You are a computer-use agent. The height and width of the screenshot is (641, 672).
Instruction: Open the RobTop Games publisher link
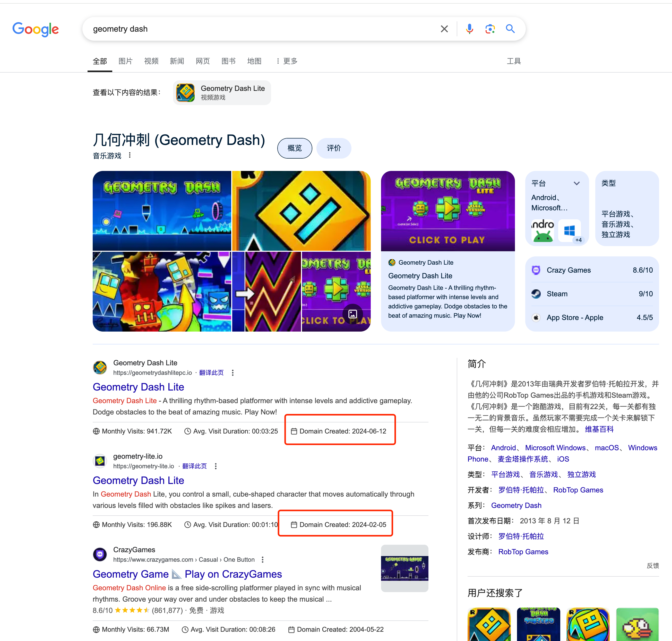pyautogui.click(x=523, y=552)
